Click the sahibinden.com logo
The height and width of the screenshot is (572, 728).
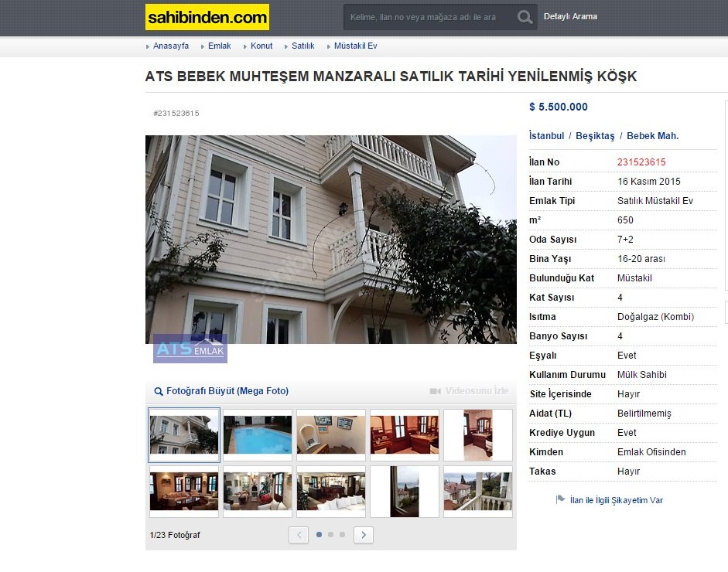click(207, 17)
